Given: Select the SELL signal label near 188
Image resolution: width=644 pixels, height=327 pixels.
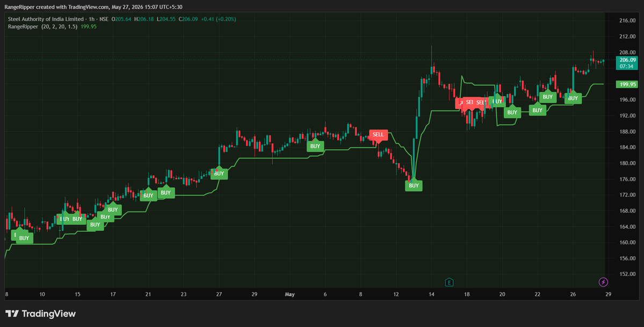Looking at the screenshot, I should [378, 135].
